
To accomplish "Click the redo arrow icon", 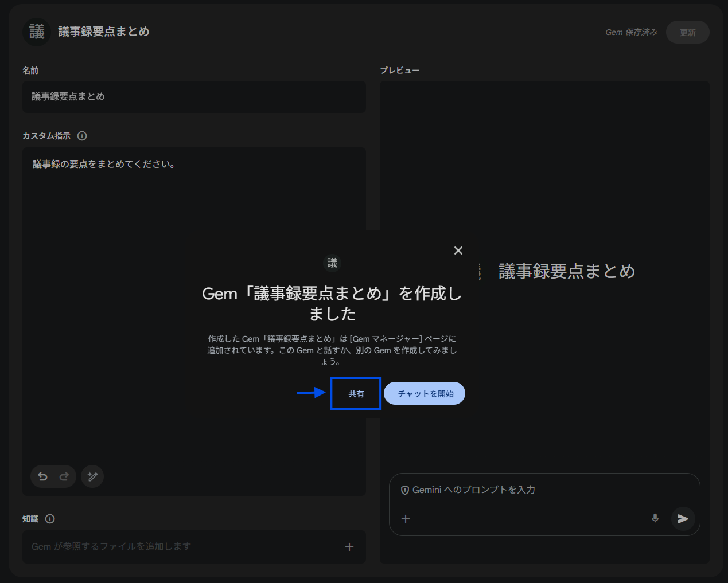I will pyautogui.click(x=64, y=476).
